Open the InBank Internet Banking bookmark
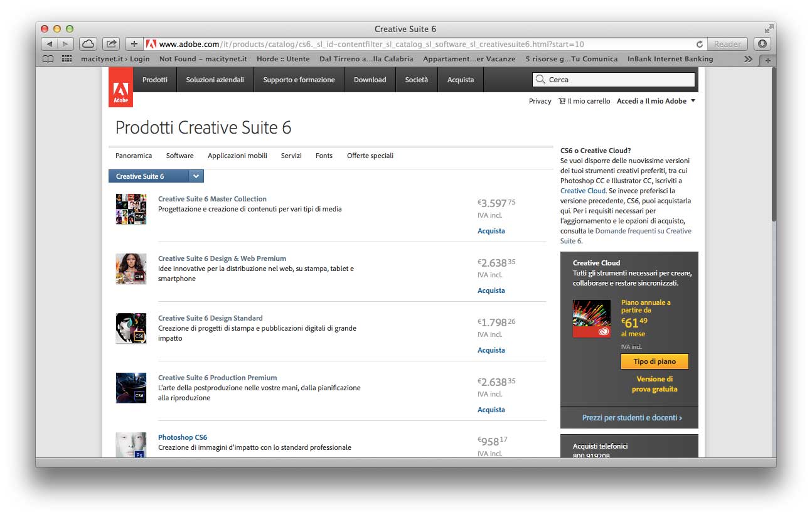Image resolution: width=812 pixels, height=517 pixels. (x=670, y=59)
